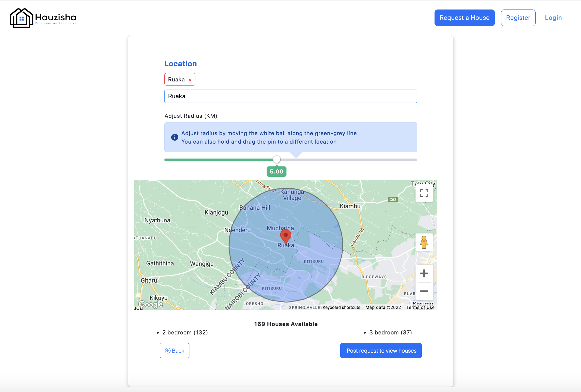Click the Ruaka location text field

(x=290, y=96)
